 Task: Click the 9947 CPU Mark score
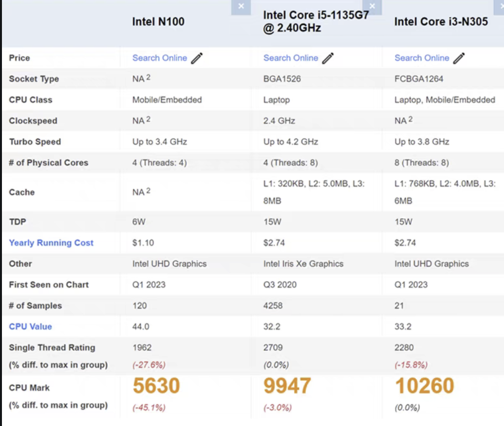click(287, 386)
